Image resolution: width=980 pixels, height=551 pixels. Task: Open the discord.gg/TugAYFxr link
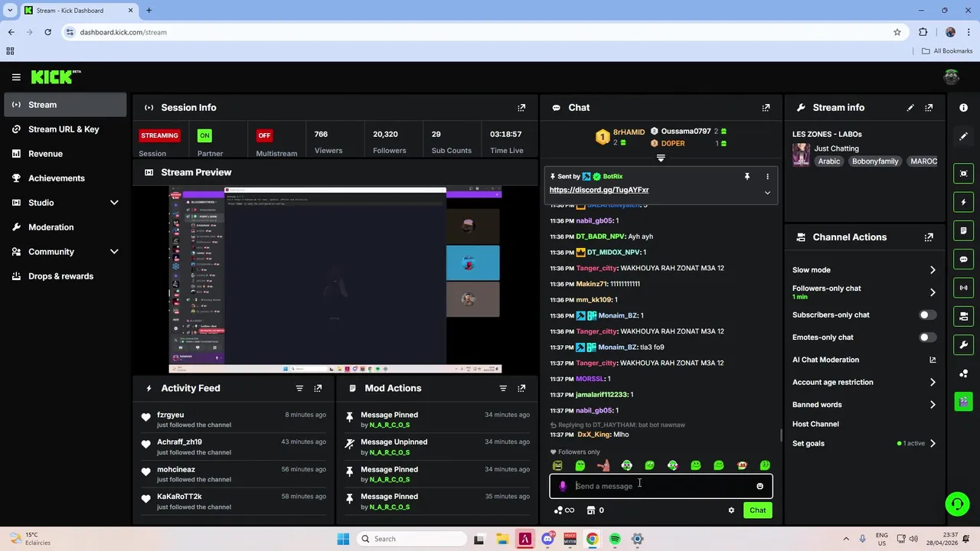[599, 190]
